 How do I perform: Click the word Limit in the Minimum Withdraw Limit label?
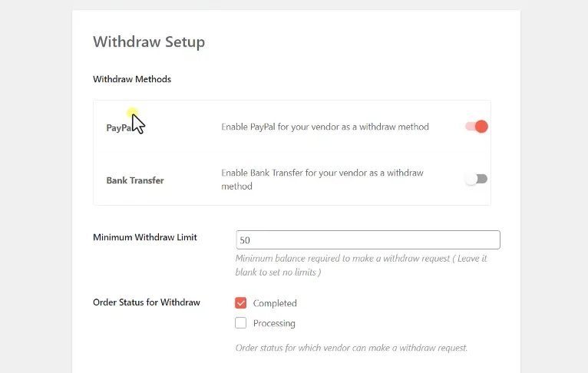187,237
